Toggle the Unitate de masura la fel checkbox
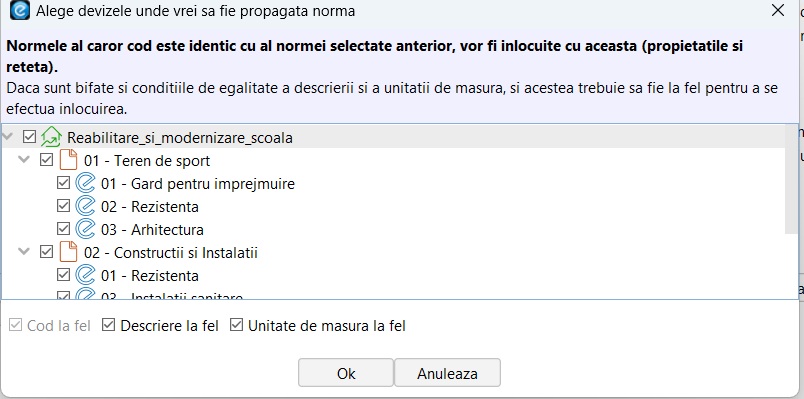 [x=236, y=325]
